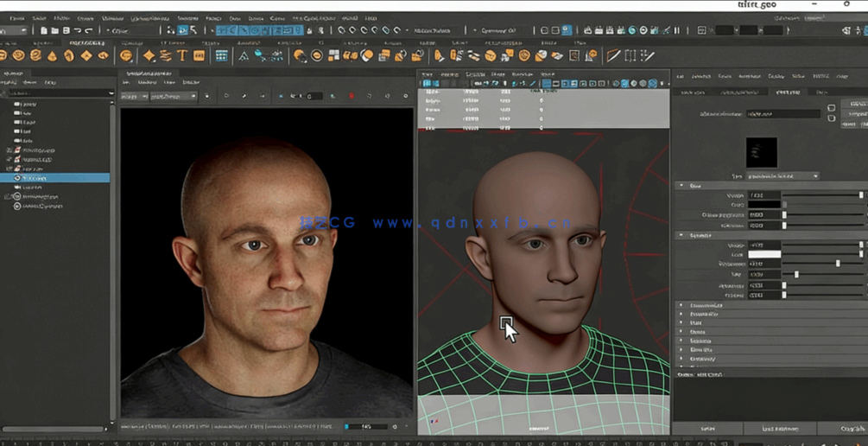Click the blue grid icon on the shelf
The height and width of the screenshot is (446, 868).
point(222,56)
